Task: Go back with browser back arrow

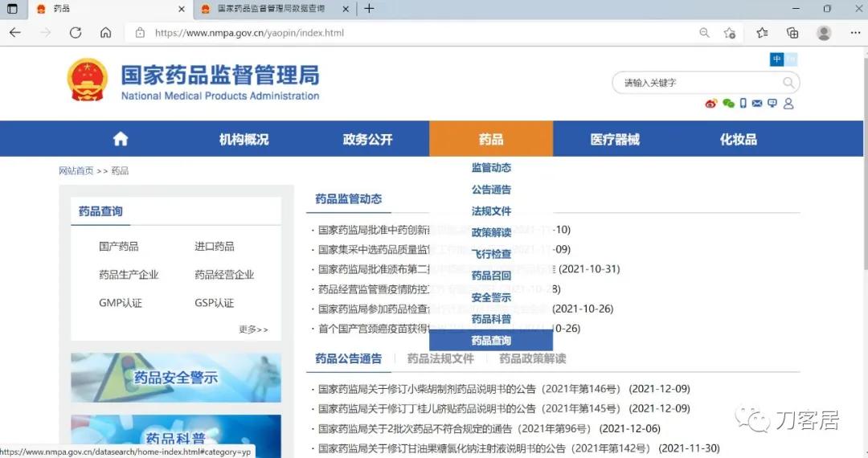Action: coord(15,33)
